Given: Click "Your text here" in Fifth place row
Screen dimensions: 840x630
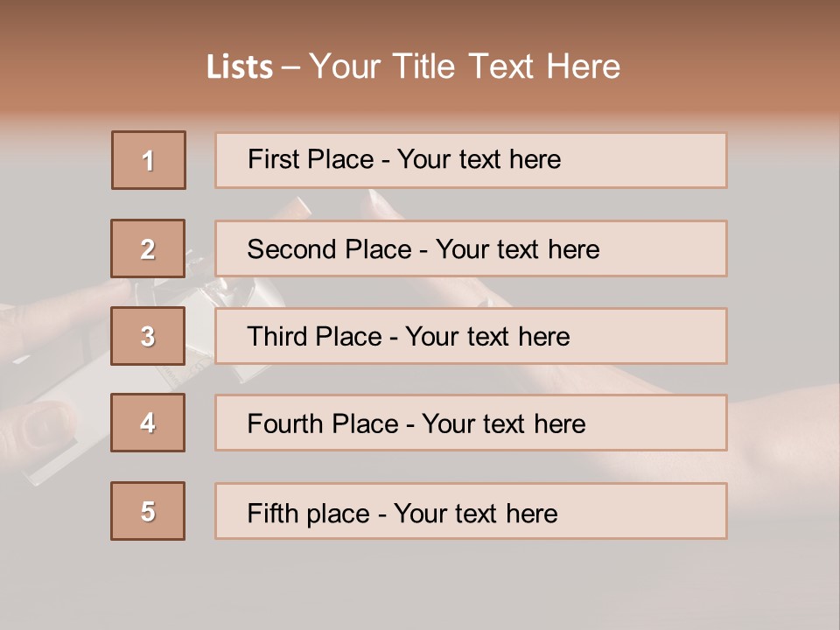Looking at the screenshot, I should coord(475,513).
